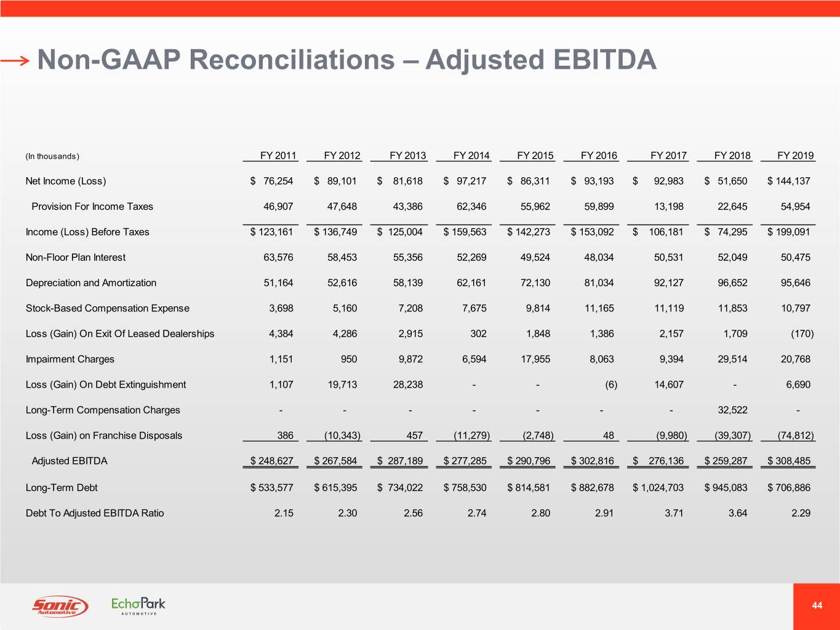The width and height of the screenshot is (840, 630).
Task: Click the FY 2017 Long-Term Debt value $1,024,703
Action: point(658,488)
